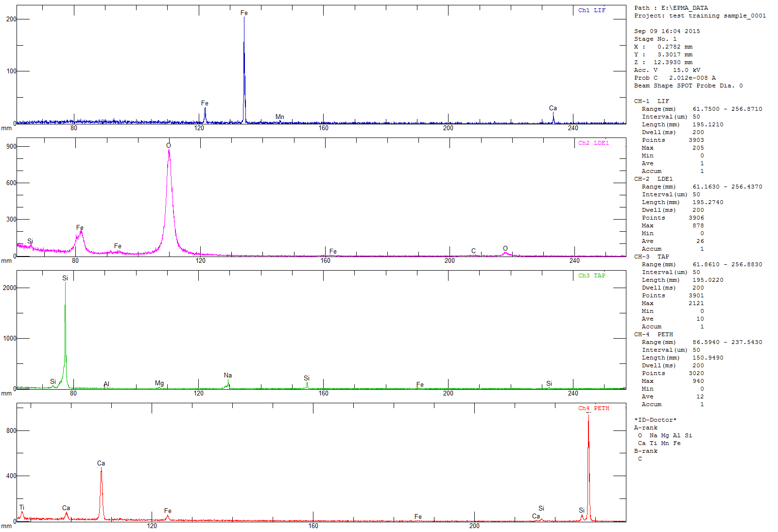Expand the CH-1 LIF parameters section

click(652, 101)
